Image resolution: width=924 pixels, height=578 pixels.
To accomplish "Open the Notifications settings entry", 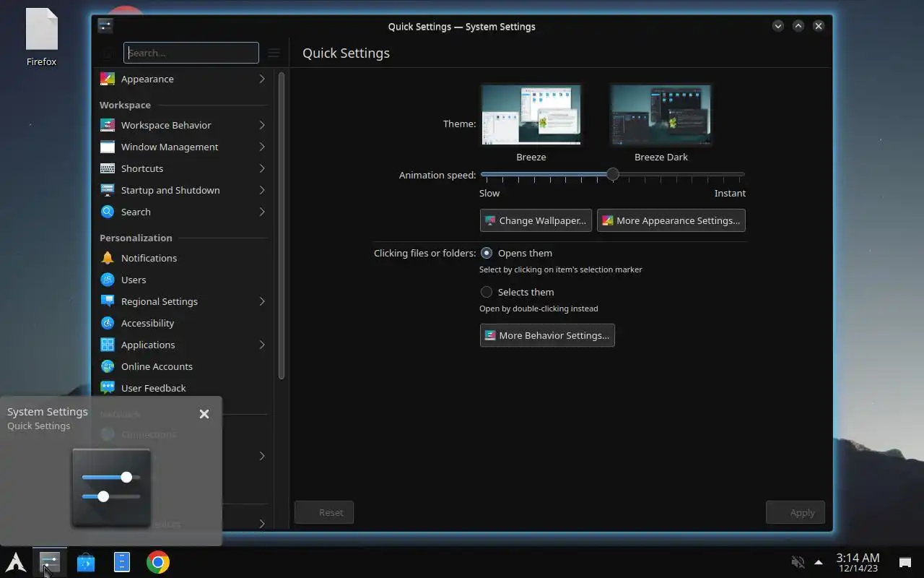I will [x=183, y=258].
